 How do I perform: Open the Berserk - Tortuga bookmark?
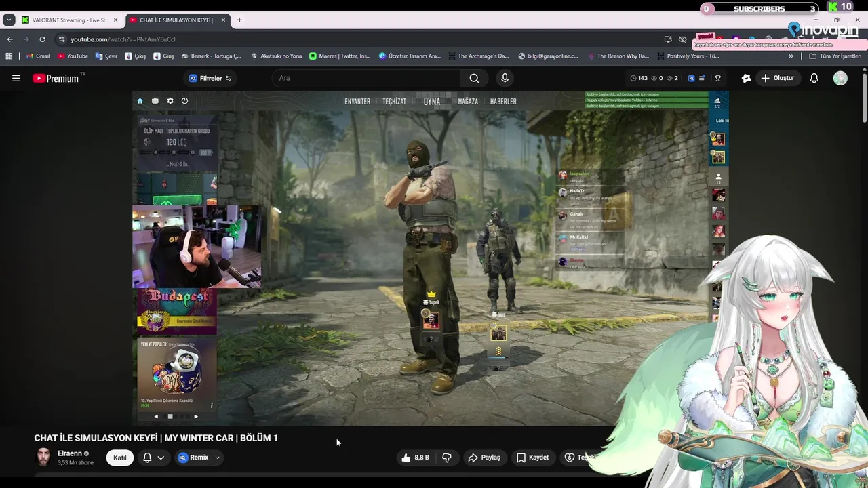coord(211,56)
